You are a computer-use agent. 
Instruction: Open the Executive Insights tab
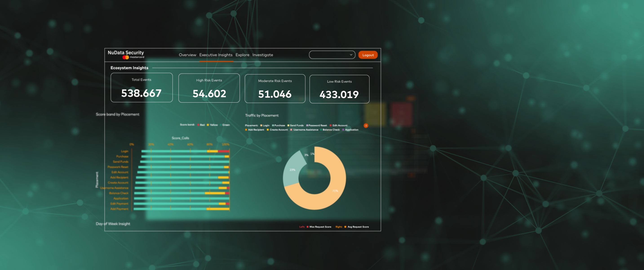[216, 55]
